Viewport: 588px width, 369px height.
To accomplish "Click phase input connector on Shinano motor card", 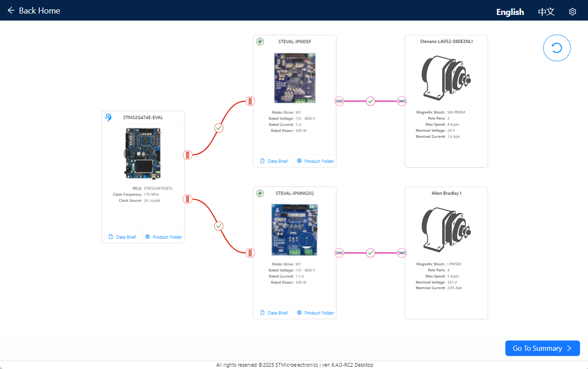I will [x=402, y=101].
